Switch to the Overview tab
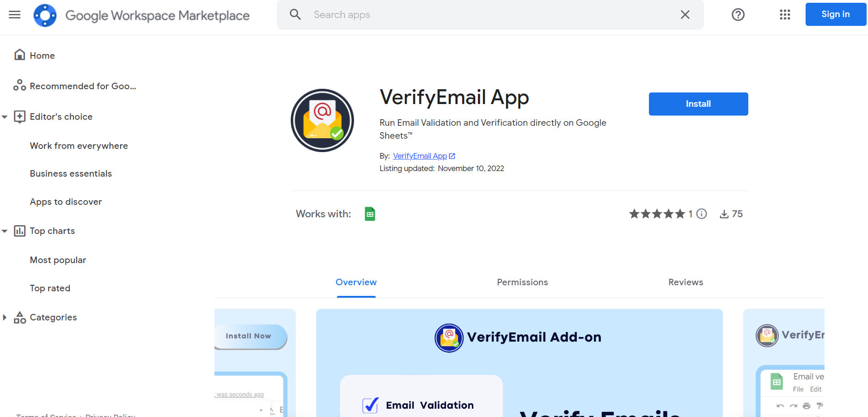This screenshot has width=868, height=417. [356, 282]
